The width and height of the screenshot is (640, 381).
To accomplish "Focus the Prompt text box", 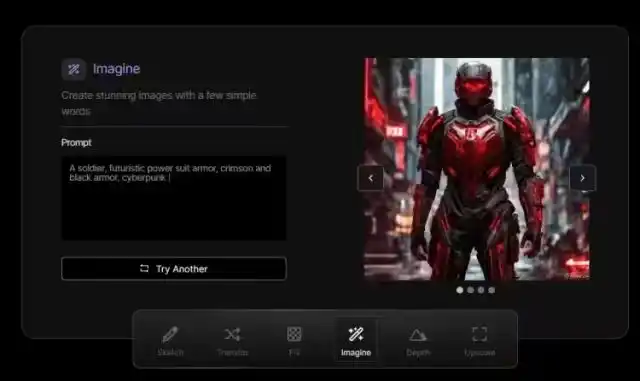I will (174, 198).
